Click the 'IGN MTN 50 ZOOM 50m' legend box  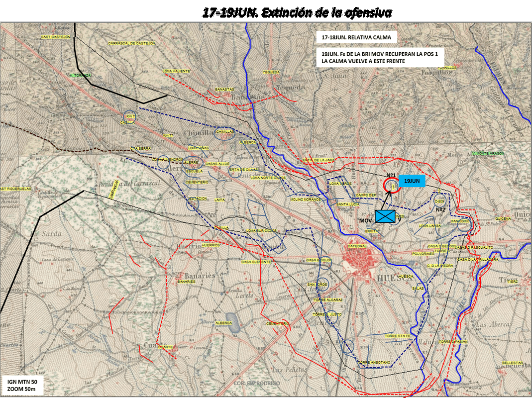(x=23, y=385)
